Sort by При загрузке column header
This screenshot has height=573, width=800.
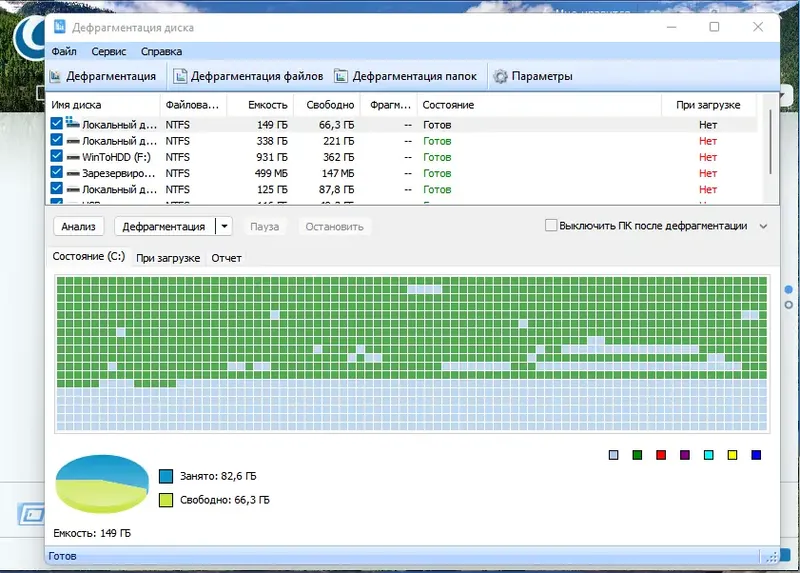[708, 105]
